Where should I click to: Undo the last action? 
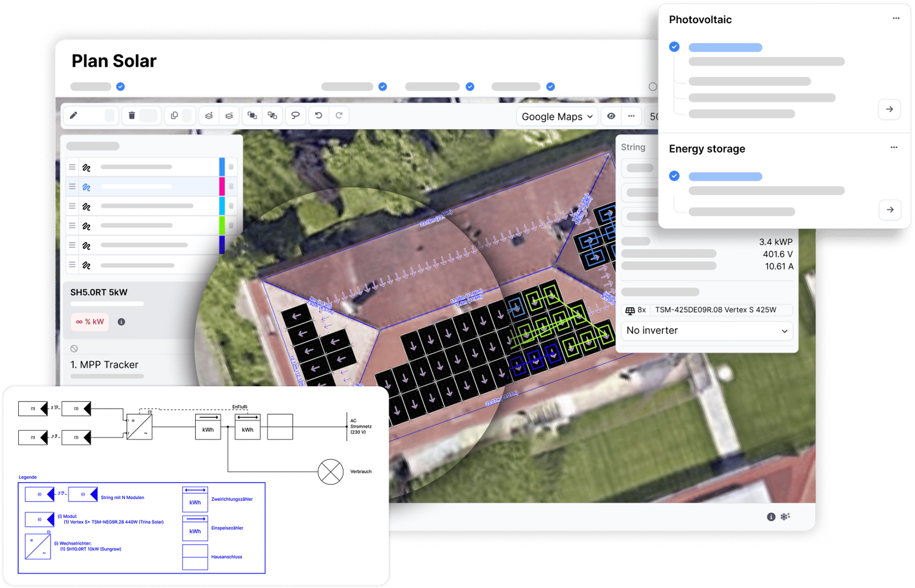(x=318, y=115)
